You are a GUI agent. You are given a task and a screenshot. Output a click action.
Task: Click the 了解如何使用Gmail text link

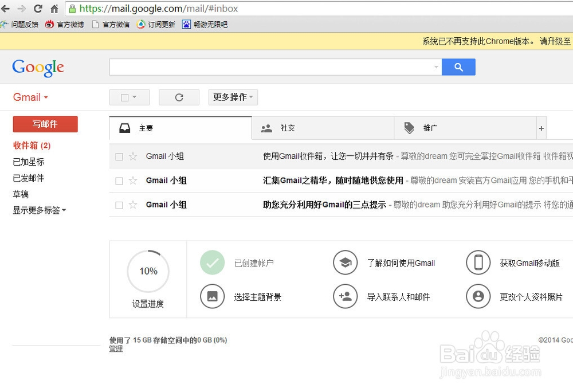coord(401,263)
